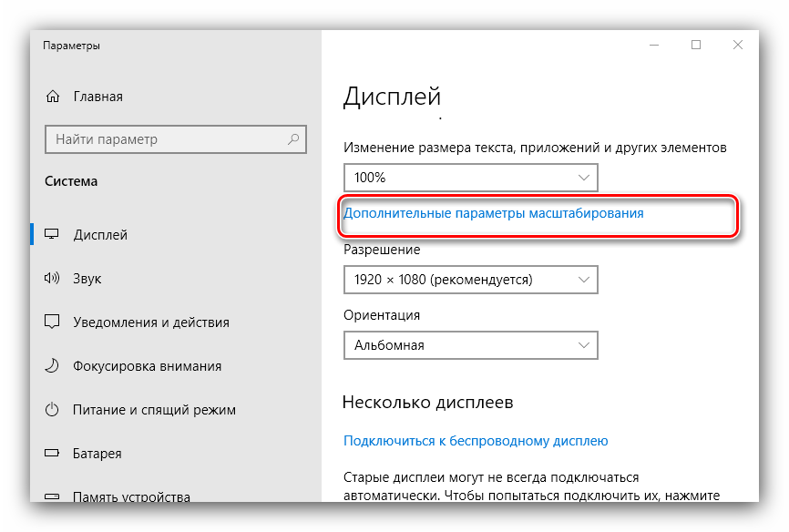This screenshot has height=532, width=789.
Task: Maximize the Параметры window
Action: point(696,45)
